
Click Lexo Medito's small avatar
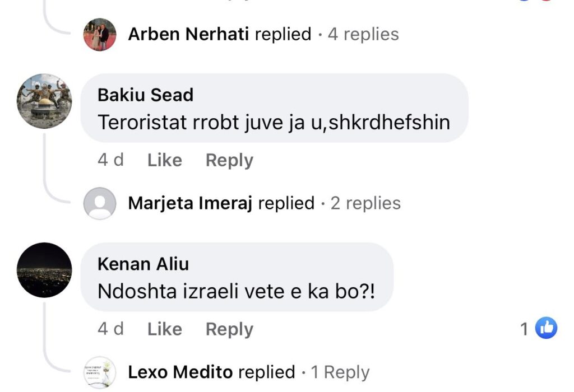[x=100, y=372]
